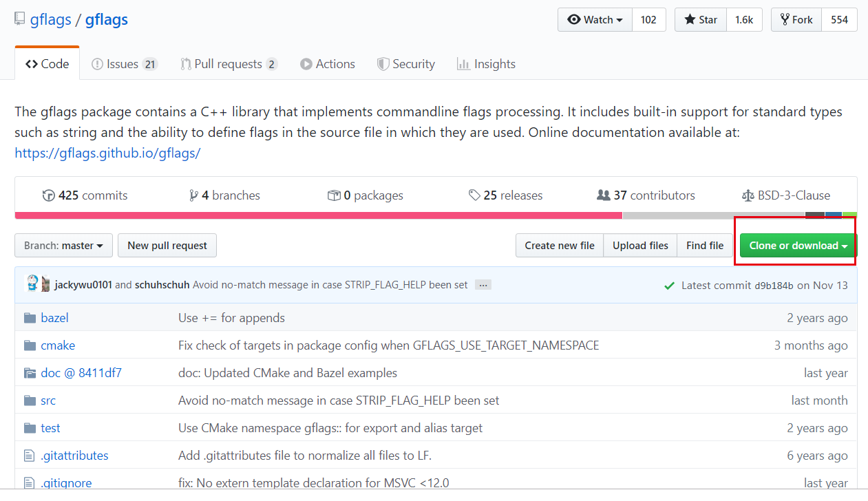Open the test folder
Image resolution: width=868 pixels, height=501 pixels.
(50, 428)
